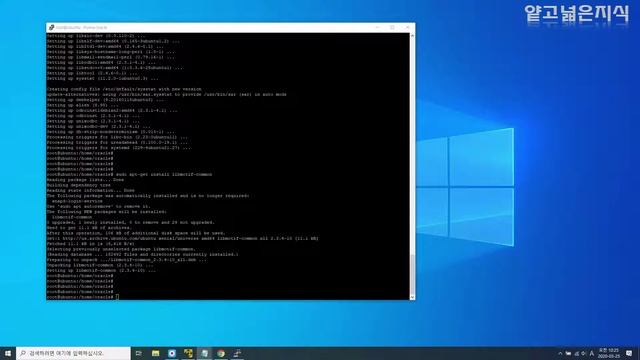
Task: Open the rightmost pinned taskbar app
Action: tap(237, 353)
